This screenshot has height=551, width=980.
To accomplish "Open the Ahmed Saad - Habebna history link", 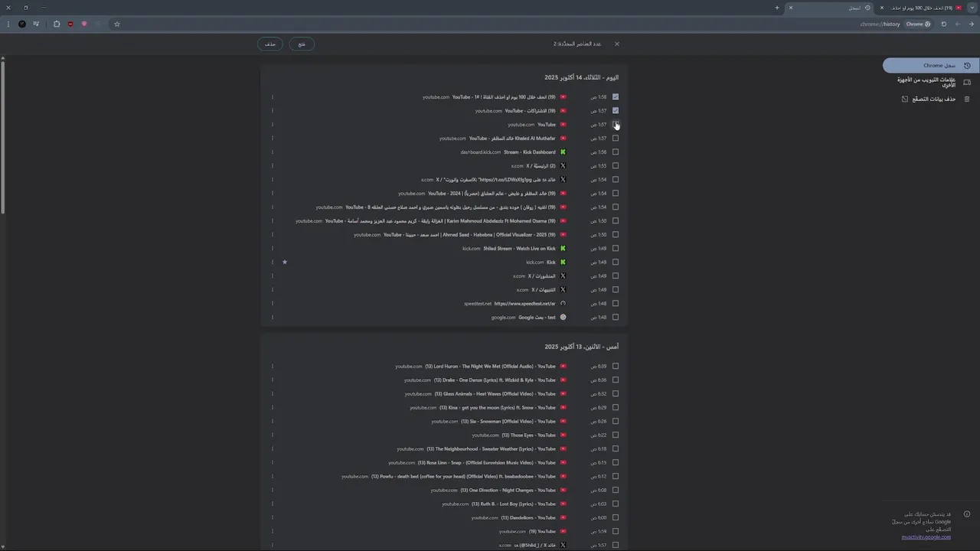I will [x=469, y=235].
